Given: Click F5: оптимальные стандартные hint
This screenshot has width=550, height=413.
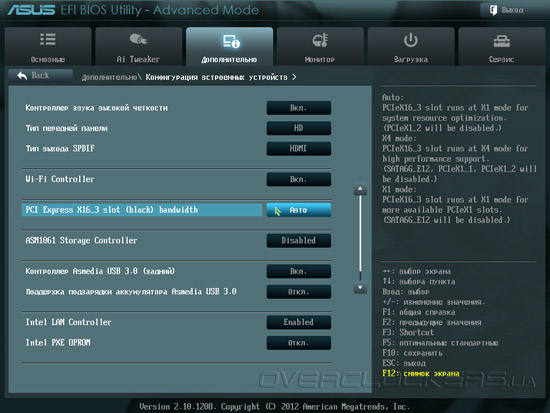Looking at the screenshot, I should (x=440, y=343).
